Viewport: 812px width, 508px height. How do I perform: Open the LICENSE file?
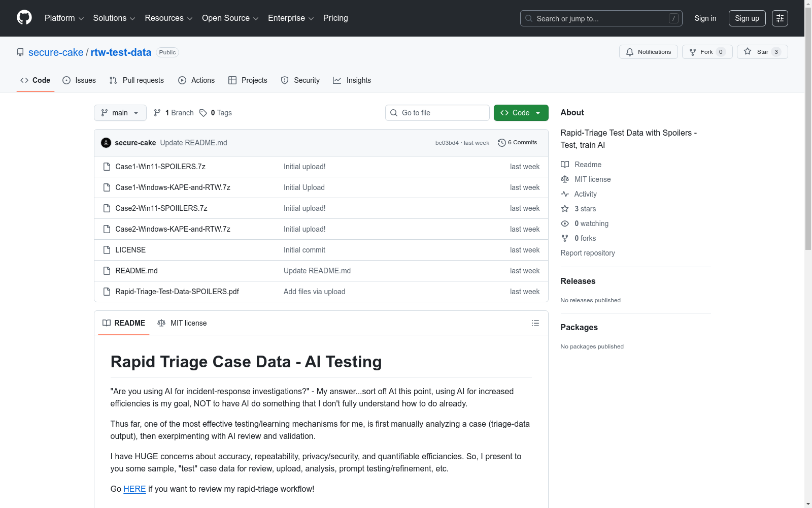coord(130,250)
